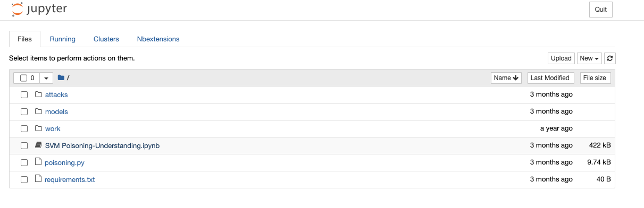Click the attacks folder icon
Viewport: 644px width, 208px height.
pyautogui.click(x=38, y=94)
